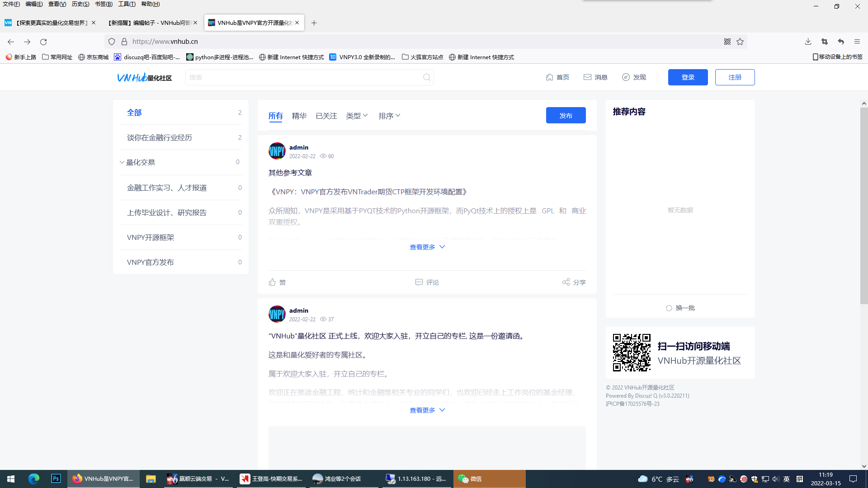Open comments on the 其他参考文章 post
The height and width of the screenshot is (488, 868).
point(427,282)
